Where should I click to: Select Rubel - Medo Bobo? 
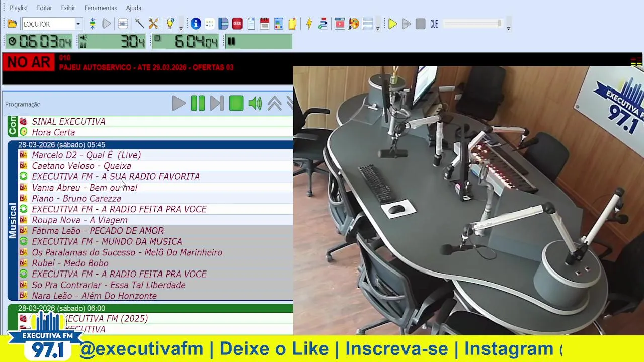(x=155, y=263)
